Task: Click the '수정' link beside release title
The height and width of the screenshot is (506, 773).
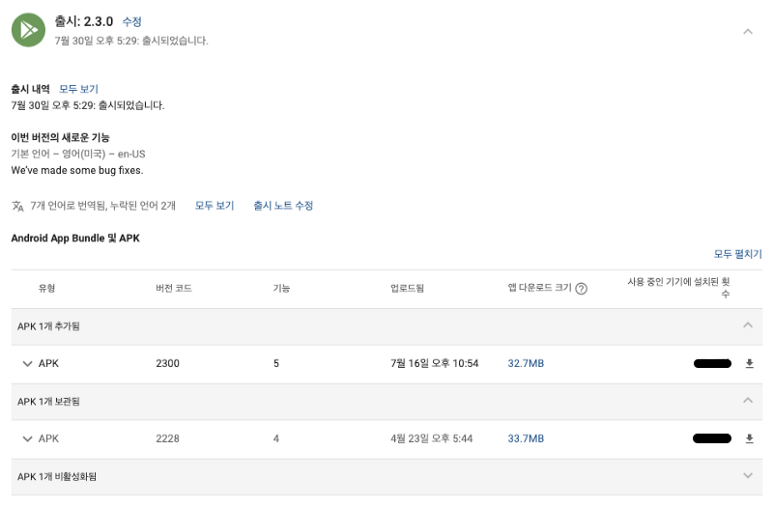Action: (132, 21)
